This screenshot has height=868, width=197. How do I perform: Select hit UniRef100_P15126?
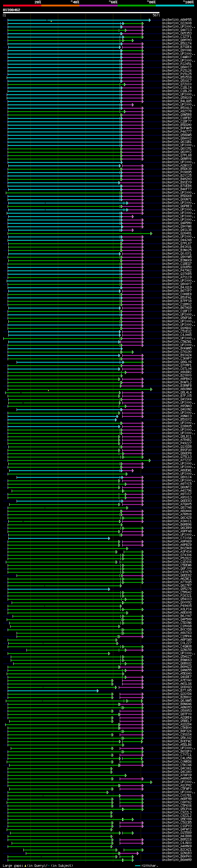tap(177, 71)
